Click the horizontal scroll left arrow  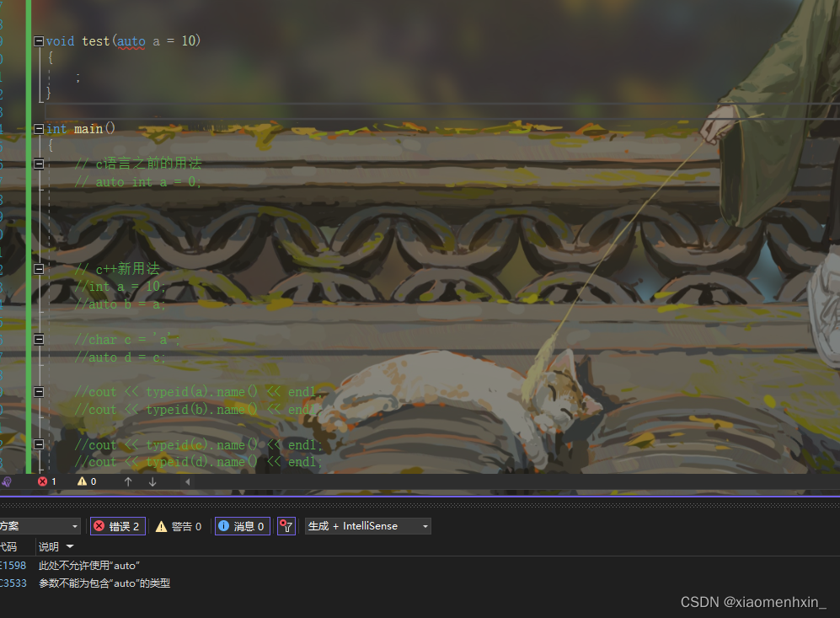pos(188,481)
